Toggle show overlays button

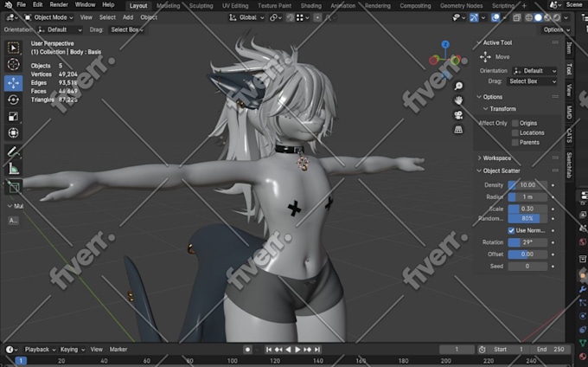(x=495, y=17)
